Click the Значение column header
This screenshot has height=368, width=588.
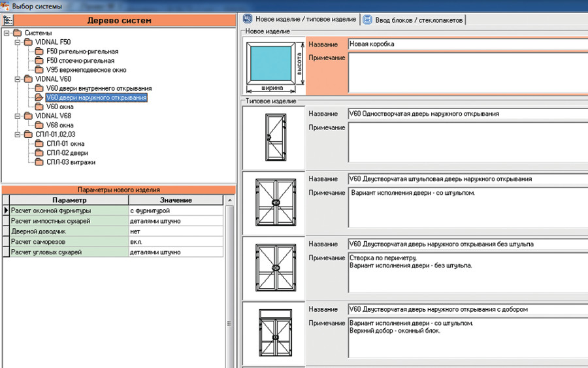pos(176,200)
